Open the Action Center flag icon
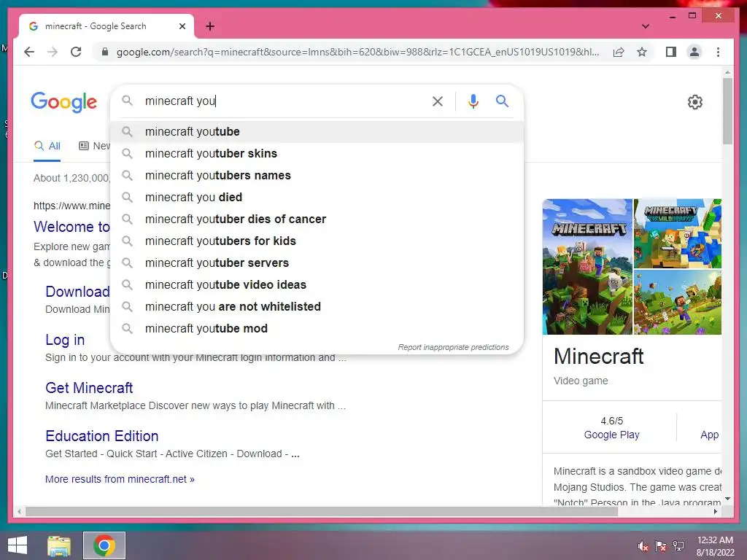 (661, 546)
